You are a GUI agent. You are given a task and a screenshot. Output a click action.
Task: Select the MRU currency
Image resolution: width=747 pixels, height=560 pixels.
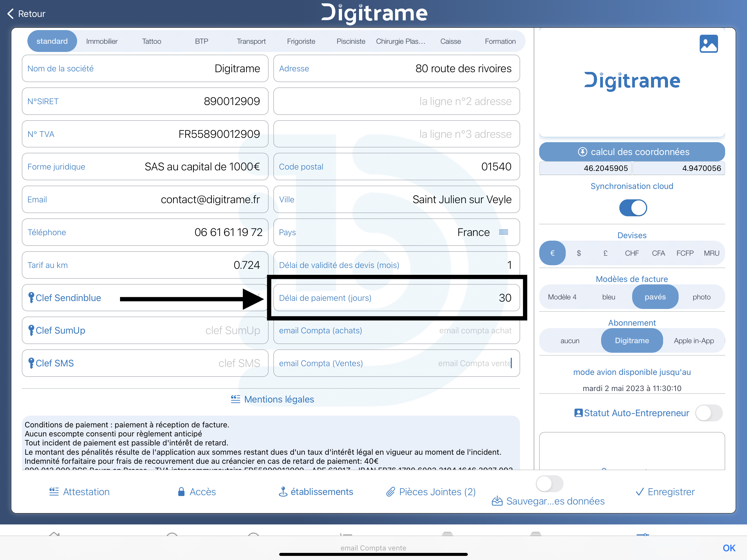[x=711, y=253]
